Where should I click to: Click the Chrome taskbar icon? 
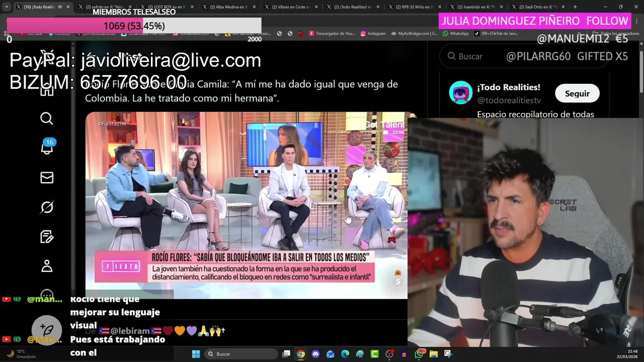(x=300, y=354)
